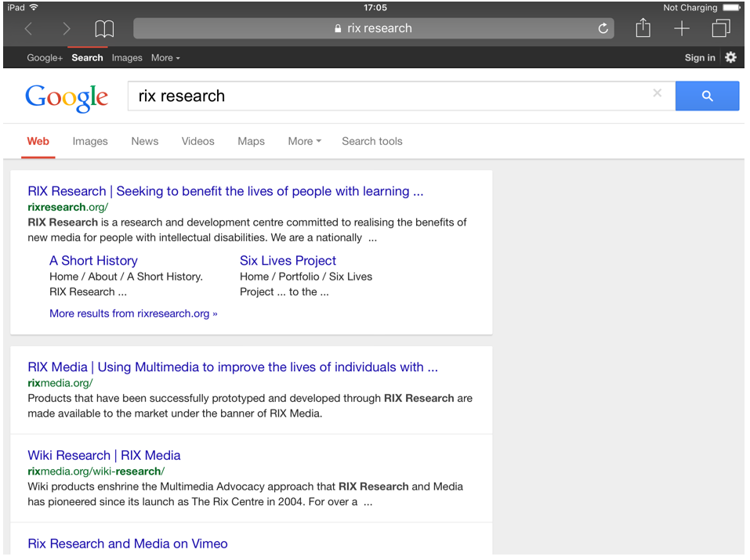Switch to the Images results tab

tap(90, 142)
